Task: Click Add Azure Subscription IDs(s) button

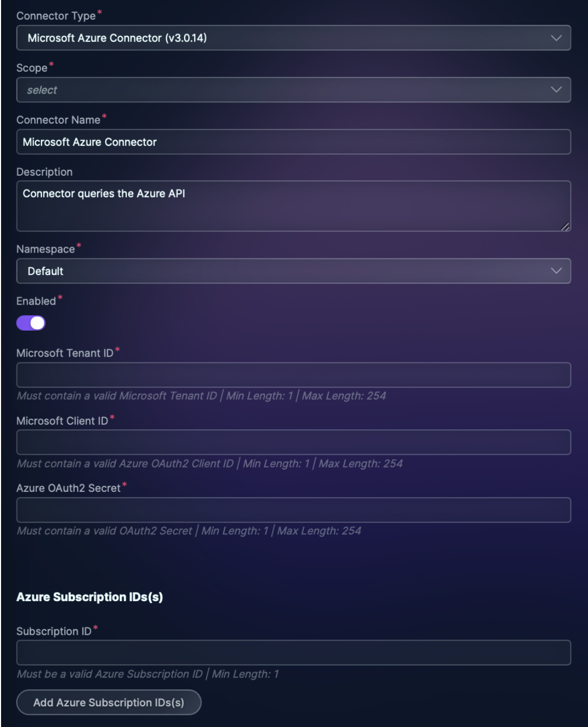Action: [x=109, y=703]
